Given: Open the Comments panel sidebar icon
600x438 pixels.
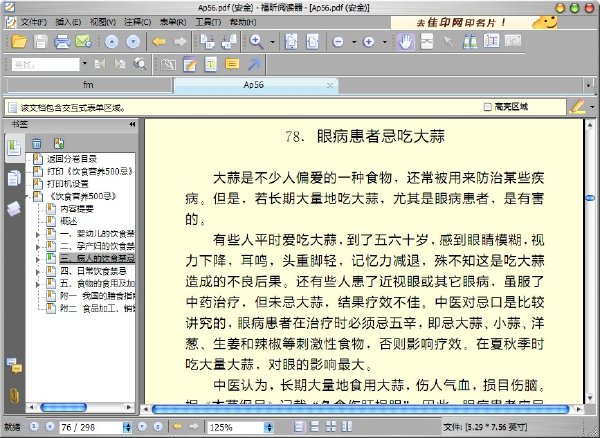Looking at the screenshot, I should point(15,366).
